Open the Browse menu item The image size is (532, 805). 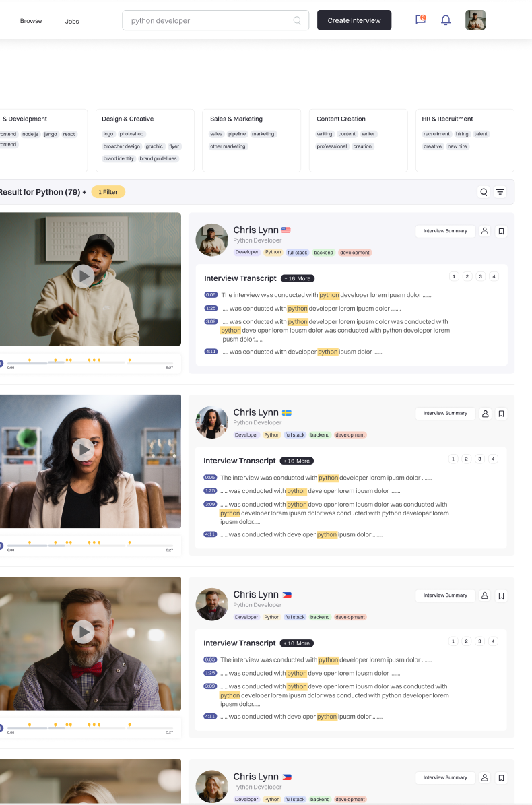31,21
